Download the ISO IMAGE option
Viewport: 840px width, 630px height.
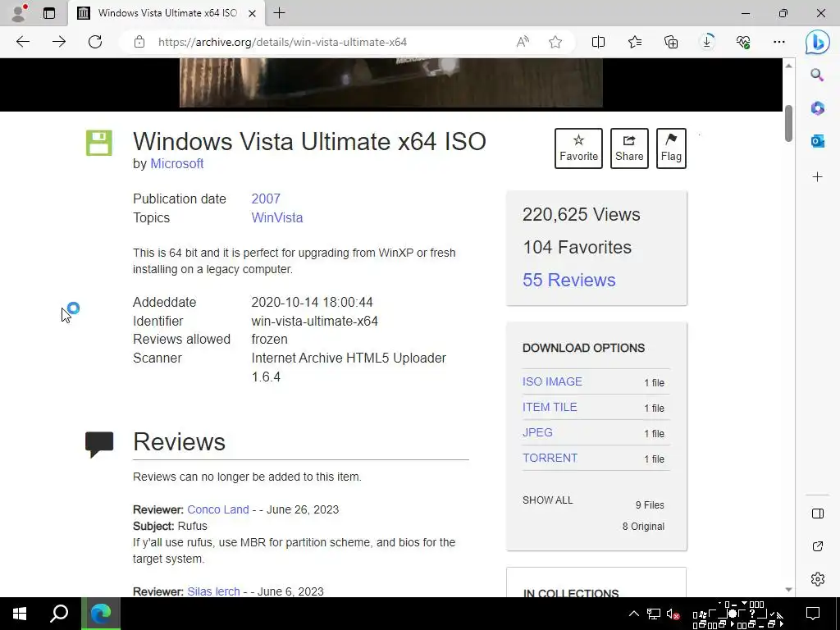tap(552, 381)
